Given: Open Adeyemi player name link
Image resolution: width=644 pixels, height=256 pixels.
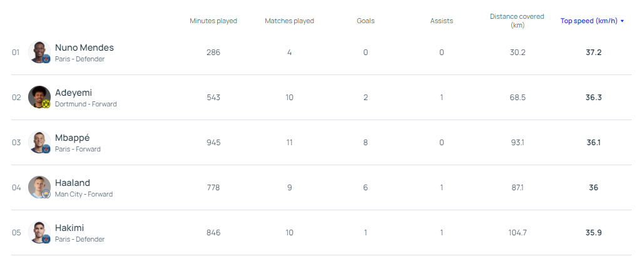Looking at the screenshot, I should point(73,93).
